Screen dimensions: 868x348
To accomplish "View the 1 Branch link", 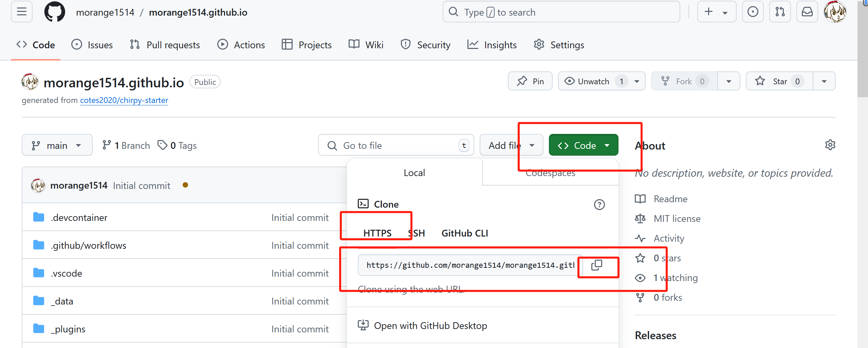I will [x=126, y=145].
